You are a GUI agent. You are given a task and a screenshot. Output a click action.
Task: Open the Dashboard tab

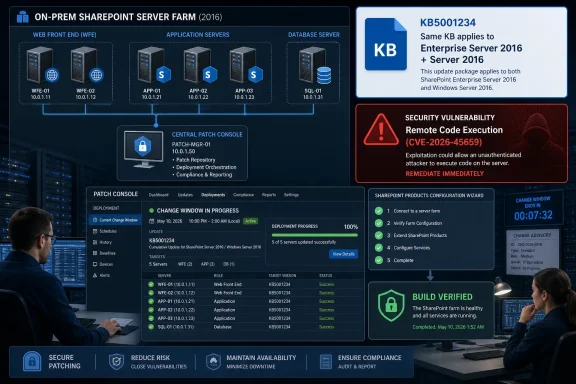158,195
